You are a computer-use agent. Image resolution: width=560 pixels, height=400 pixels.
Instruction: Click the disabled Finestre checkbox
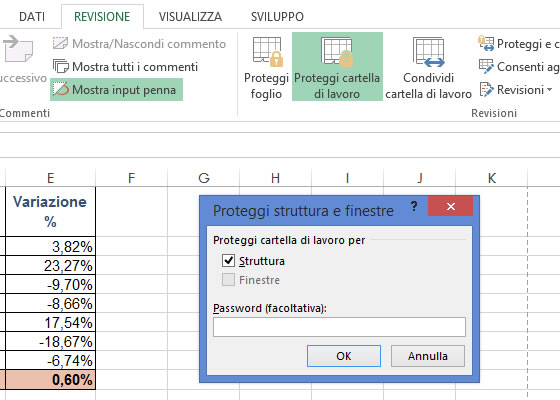(x=229, y=280)
